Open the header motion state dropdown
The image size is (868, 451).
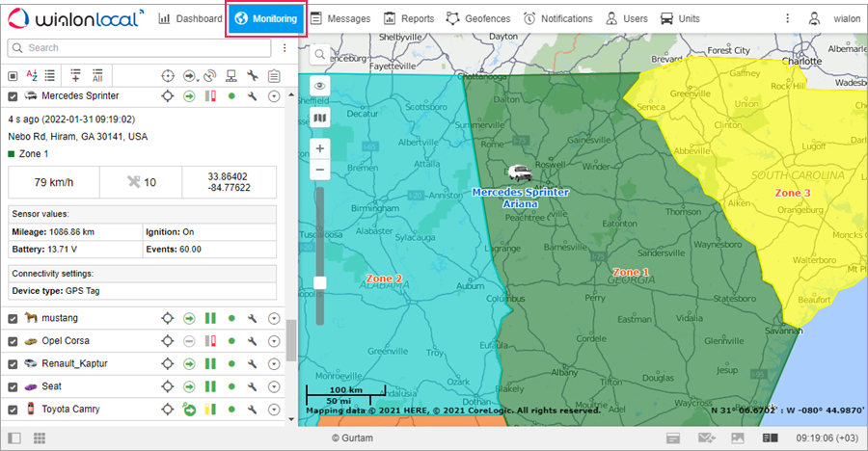click(190, 76)
